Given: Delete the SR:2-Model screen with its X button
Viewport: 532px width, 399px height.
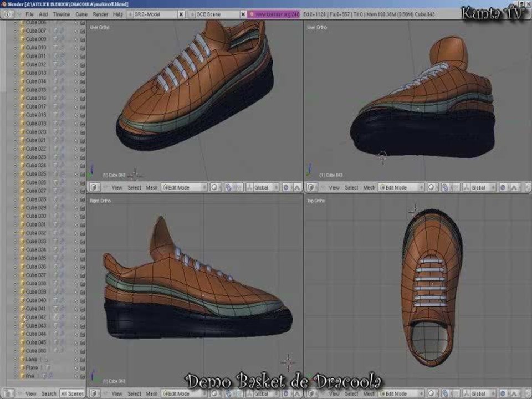Looking at the screenshot, I should [x=181, y=14].
